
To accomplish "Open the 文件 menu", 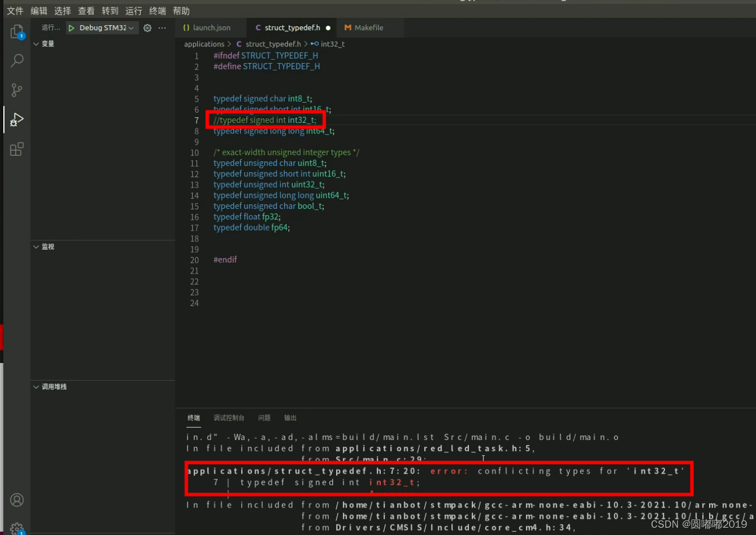I will [x=15, y=11].
